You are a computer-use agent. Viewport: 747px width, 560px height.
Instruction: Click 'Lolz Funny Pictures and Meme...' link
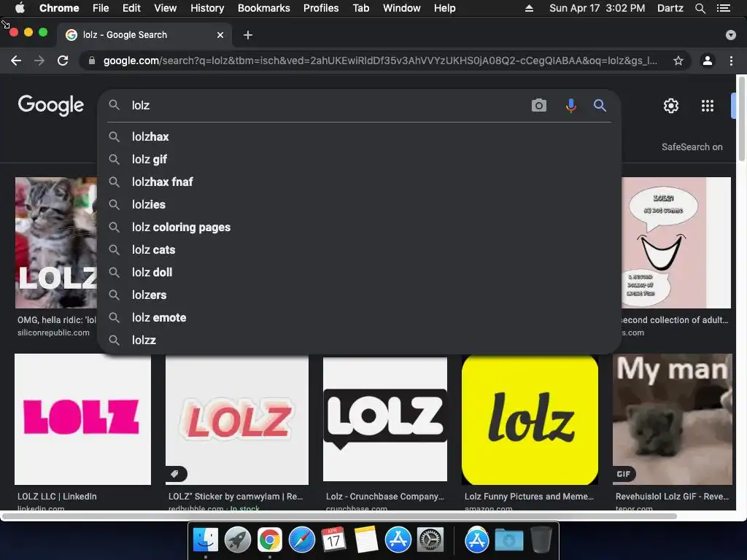529,496
